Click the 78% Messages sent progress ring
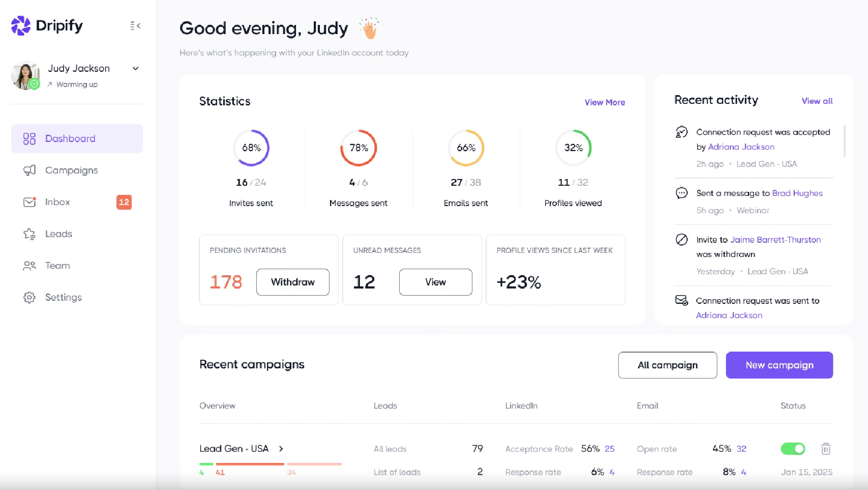 358,148
